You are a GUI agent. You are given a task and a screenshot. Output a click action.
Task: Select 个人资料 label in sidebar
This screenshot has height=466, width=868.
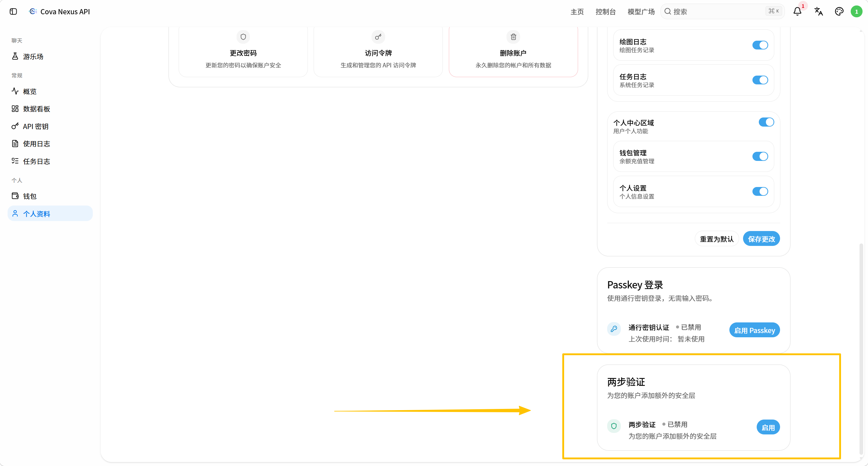click(36, 214)
